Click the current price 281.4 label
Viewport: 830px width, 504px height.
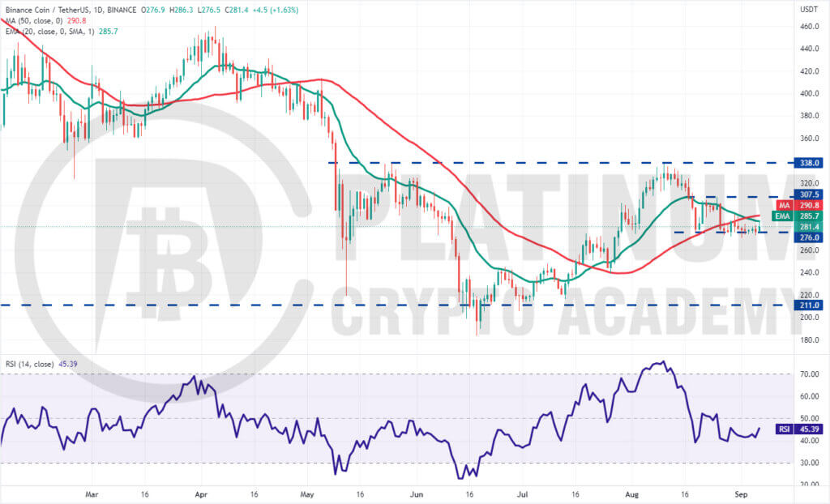pyautogui.click(x=809, y=227)
